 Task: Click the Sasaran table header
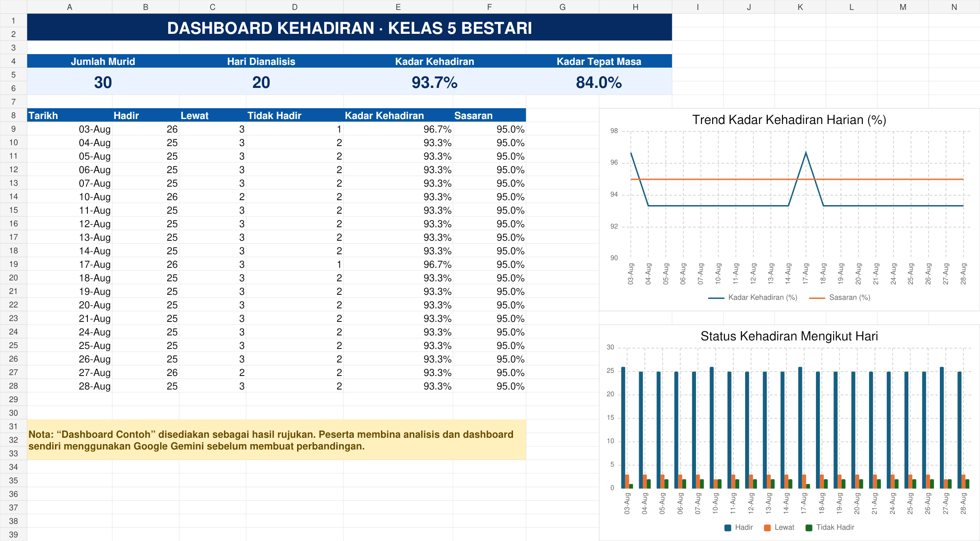[490, 115]
